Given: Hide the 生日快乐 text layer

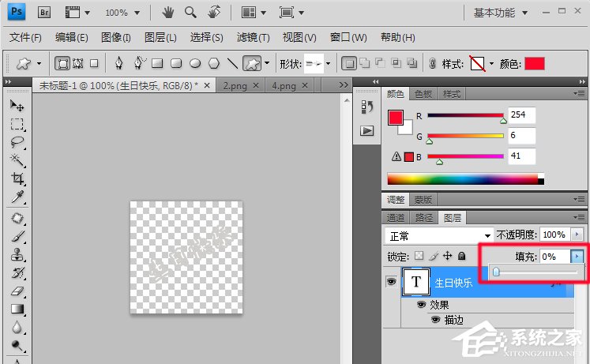Looking at the screenshot, I should coord(391,282).
